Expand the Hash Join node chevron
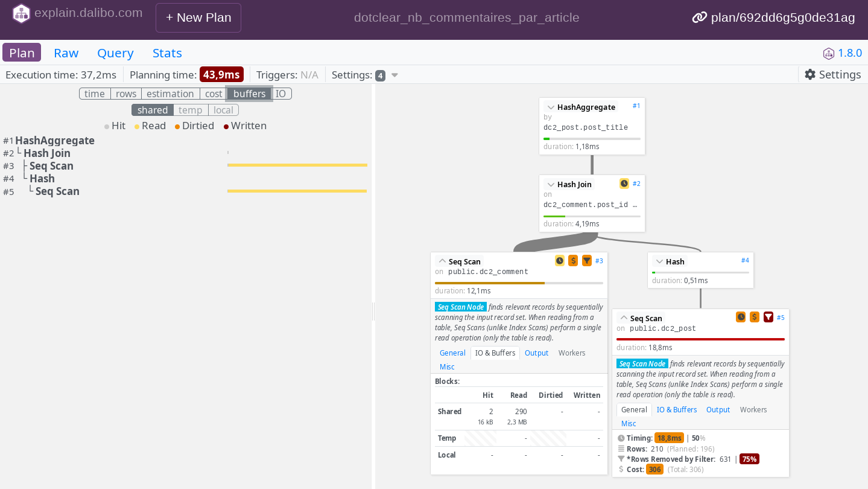 [x=551, y=185]
